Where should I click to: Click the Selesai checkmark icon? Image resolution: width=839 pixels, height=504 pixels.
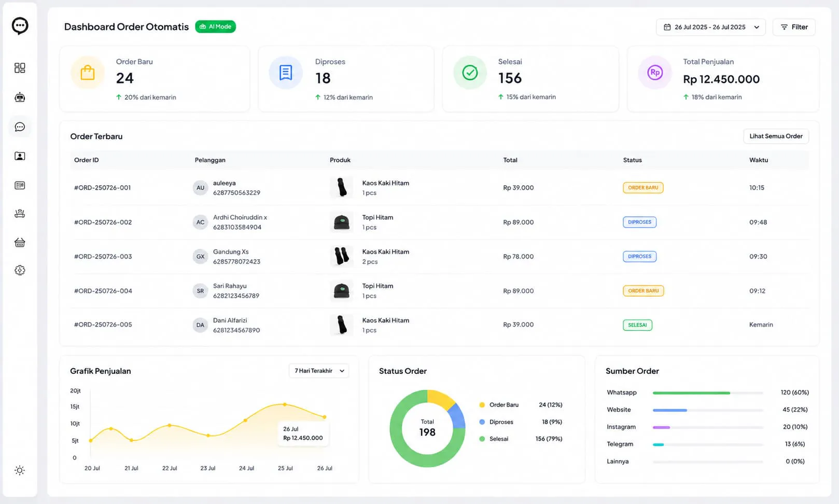470,73
